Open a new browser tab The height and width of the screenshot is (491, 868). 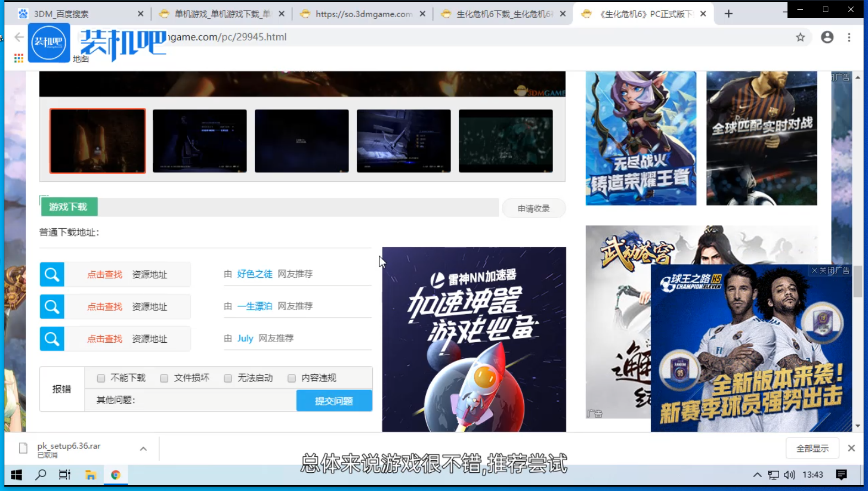pos(728,14)
